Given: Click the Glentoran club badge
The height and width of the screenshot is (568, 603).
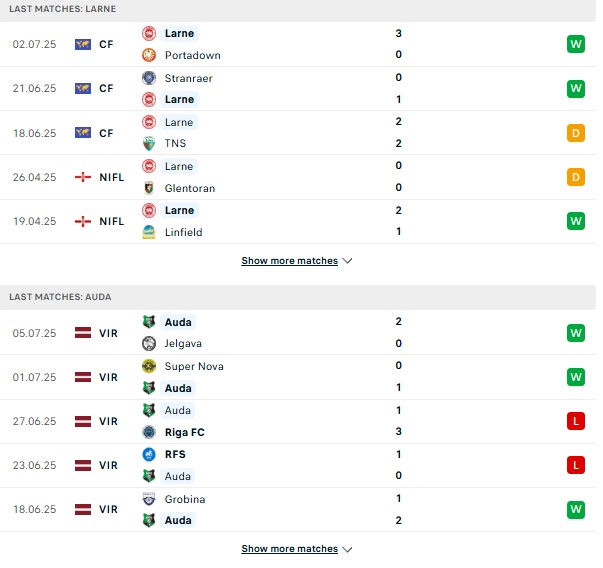Looking at the screenshot, I should [x=149, y=188].
